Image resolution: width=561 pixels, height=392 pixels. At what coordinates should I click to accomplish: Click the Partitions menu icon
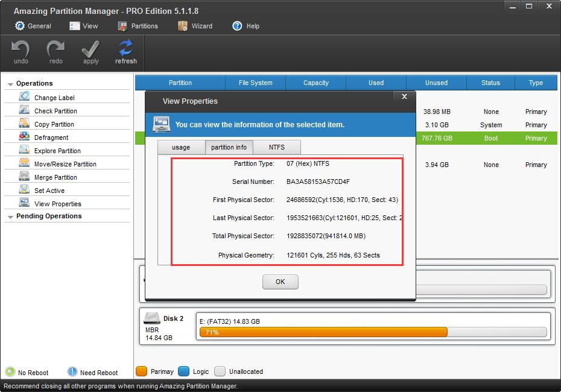[x=122, y=26]
